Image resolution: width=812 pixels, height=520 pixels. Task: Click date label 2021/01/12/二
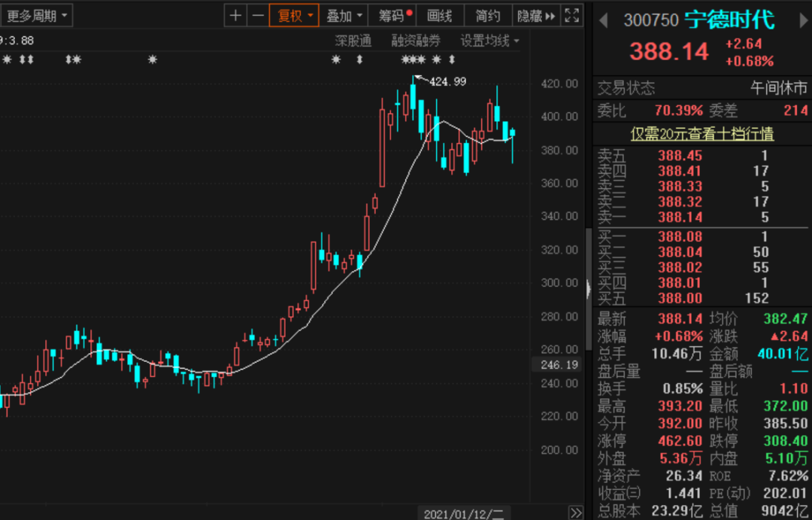click(x=463, y=514)
